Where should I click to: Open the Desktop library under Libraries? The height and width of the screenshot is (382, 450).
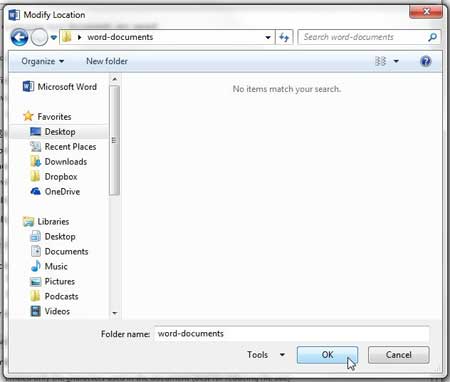tap(60, 237)
